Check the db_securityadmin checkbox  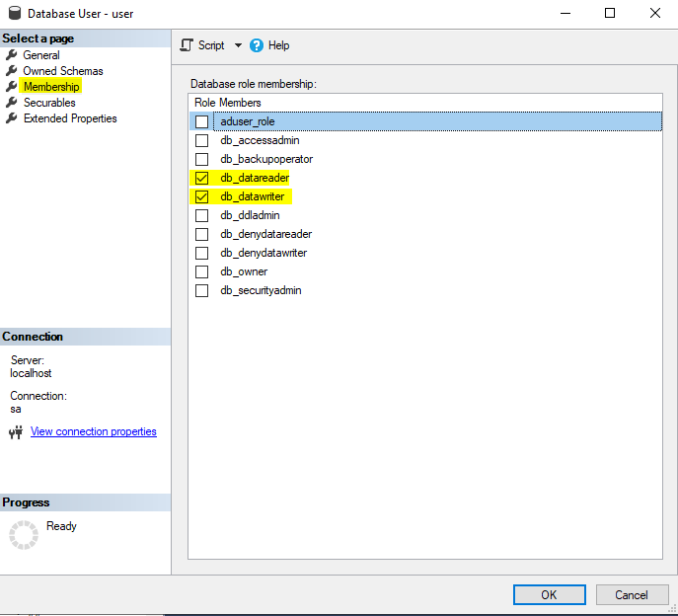point(201,290)
